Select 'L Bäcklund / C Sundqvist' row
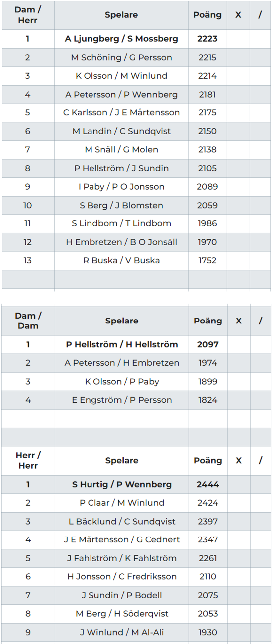Screen dimensions: 272x644 click(x=136, y=522)
